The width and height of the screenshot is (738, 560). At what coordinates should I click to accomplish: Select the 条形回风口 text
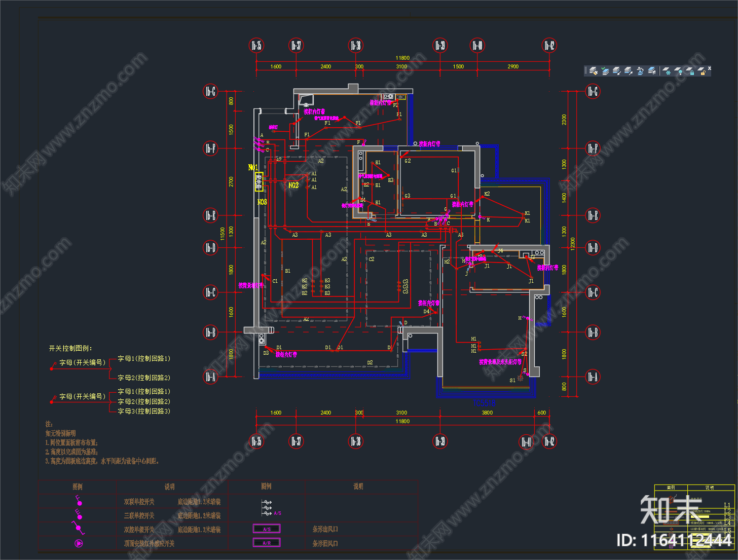(x=325, y=543)
